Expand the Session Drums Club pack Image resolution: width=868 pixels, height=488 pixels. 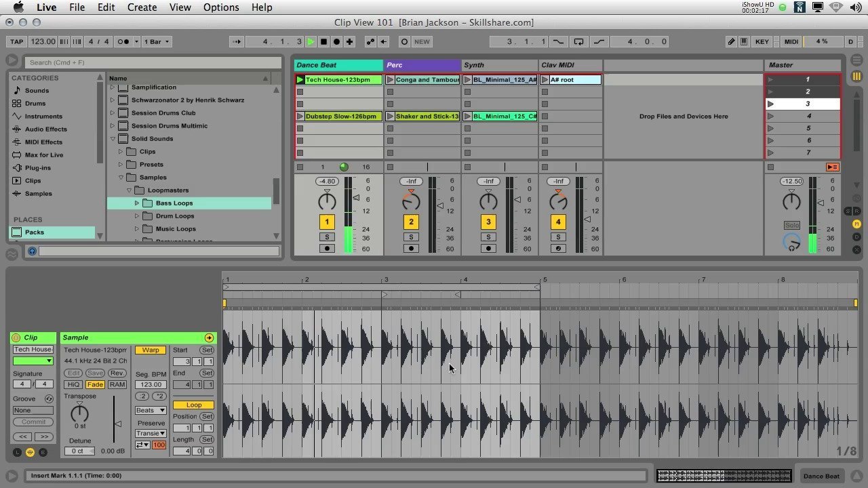pyautogui.click(x=113, y=113)
